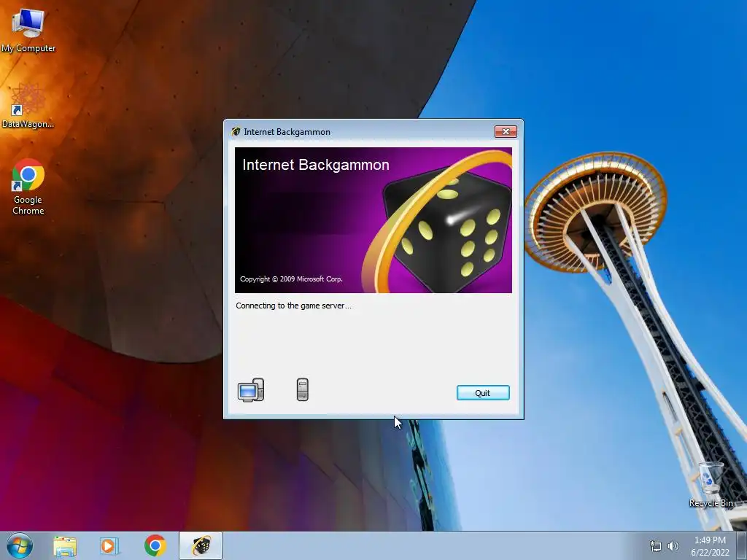Click the Quit button in Internet Backgammon

click(483, 393)
